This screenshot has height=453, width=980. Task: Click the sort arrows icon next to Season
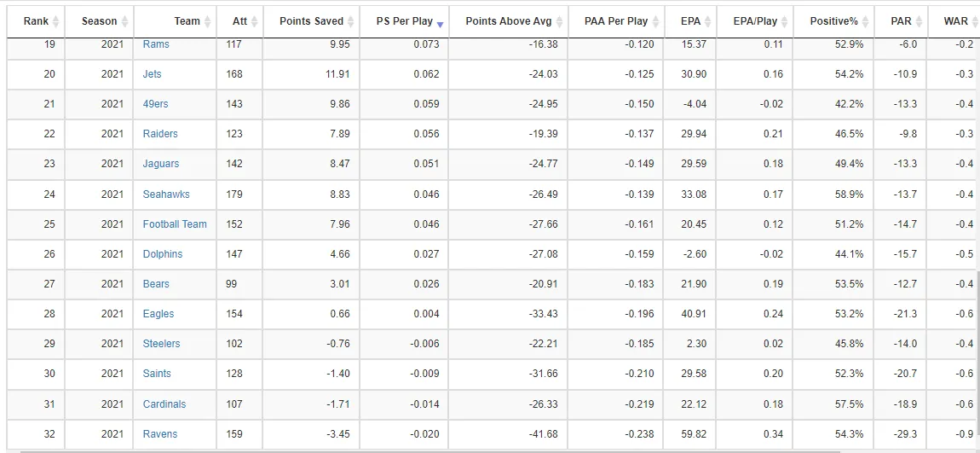124,21
